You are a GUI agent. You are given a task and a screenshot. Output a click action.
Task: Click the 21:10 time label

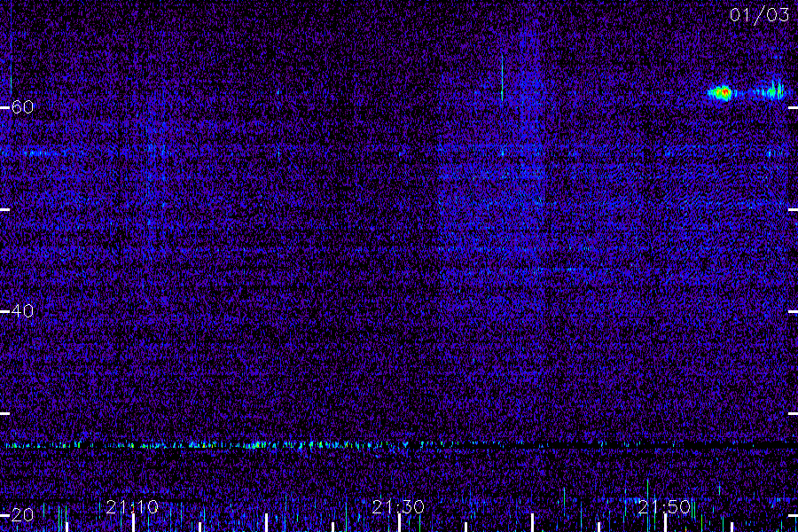[132, 507]
